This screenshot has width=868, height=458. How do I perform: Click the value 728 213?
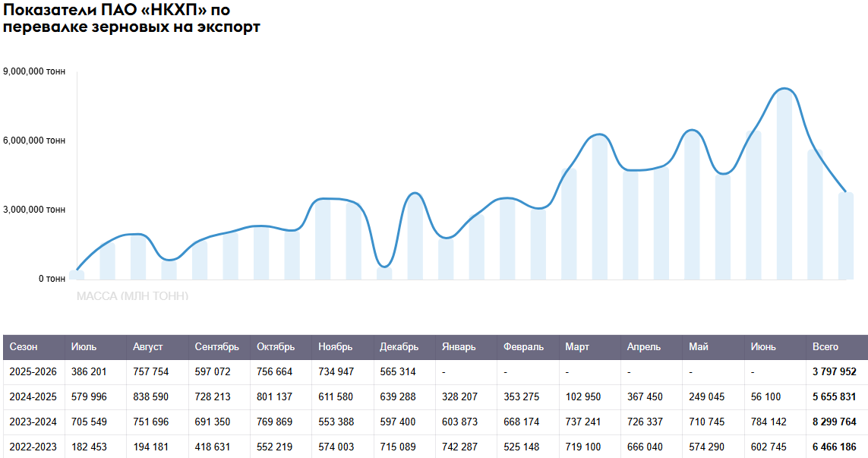coord(213,396)
